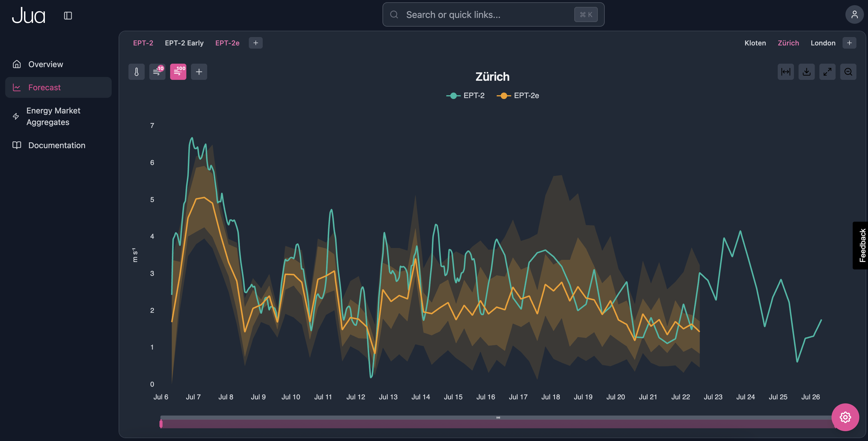Viewport: 868px width, 441px height.
Task: Click the ⌘ K shortcut badge
Action: click(x=586, y=14)
